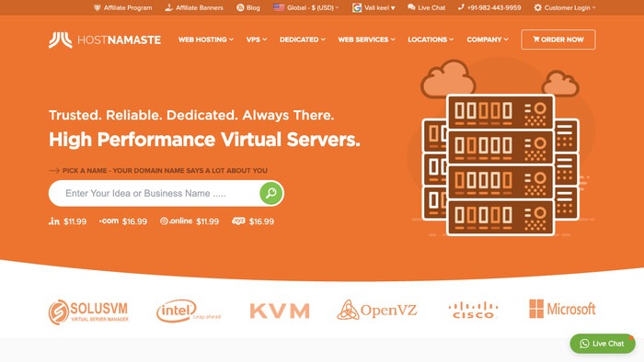Select the .xyz $16.99 price

click(x=261, y=221)
